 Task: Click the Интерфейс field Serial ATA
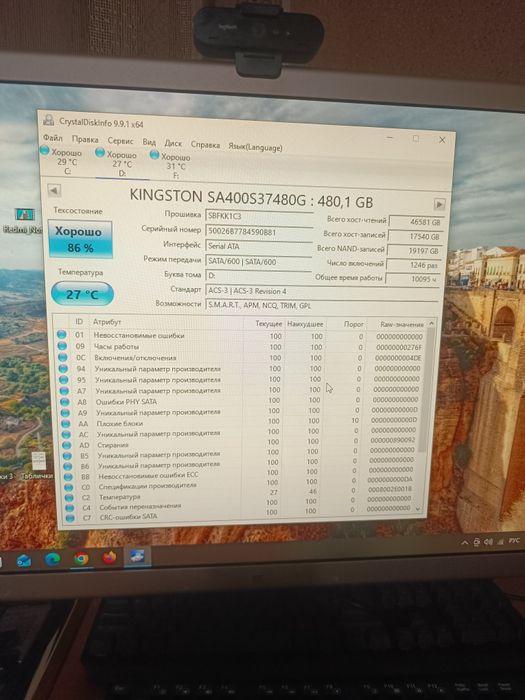(x=258, y=246)
